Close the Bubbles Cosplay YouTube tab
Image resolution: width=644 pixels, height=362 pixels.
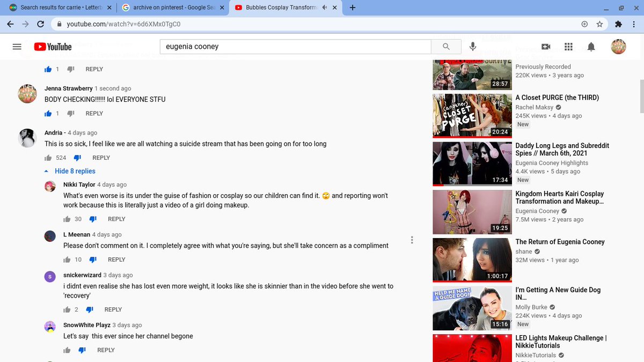coord(334,8)
